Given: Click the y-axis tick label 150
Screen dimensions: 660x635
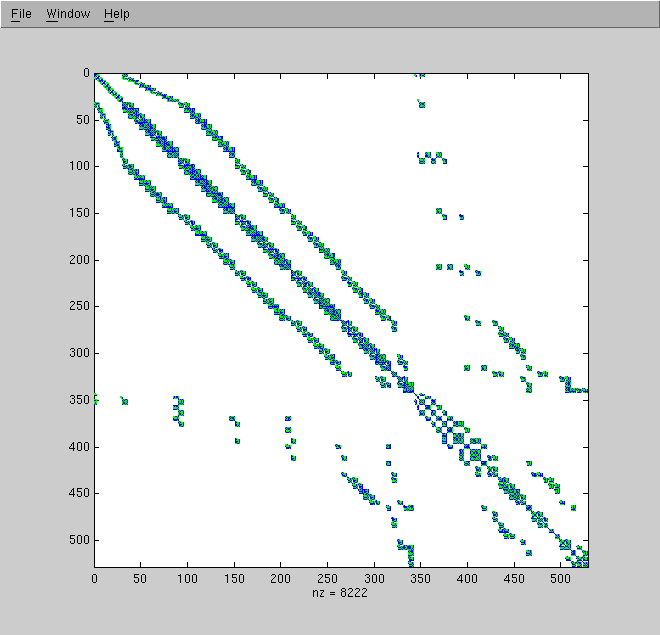Looking at the screenshot, I should (80, 213).
